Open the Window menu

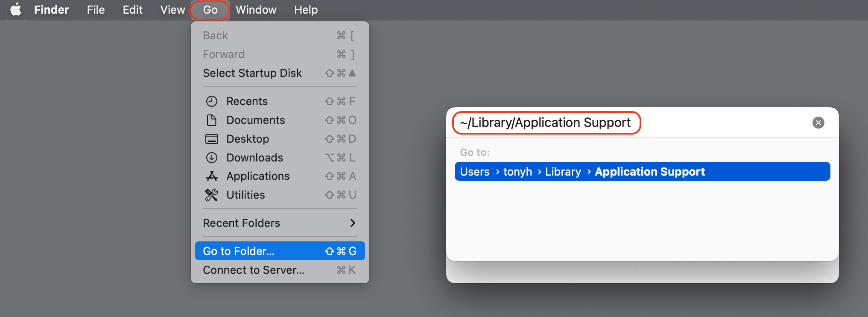256,9
